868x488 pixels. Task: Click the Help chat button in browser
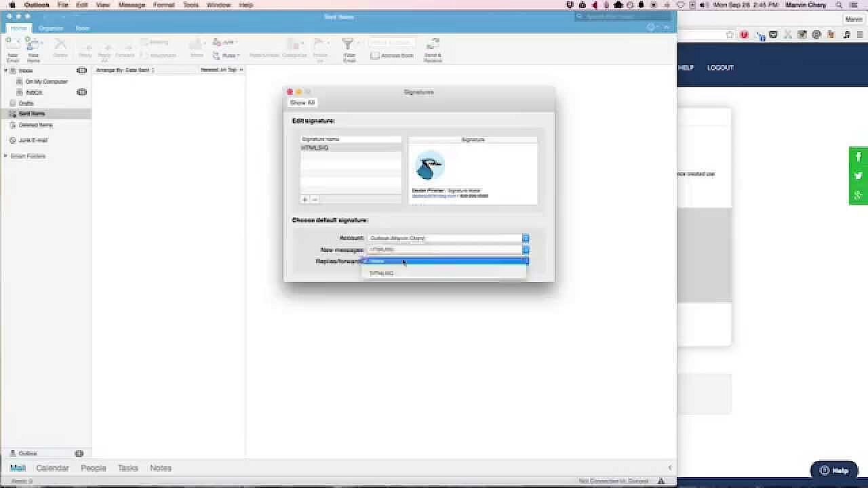pos(834,470)
